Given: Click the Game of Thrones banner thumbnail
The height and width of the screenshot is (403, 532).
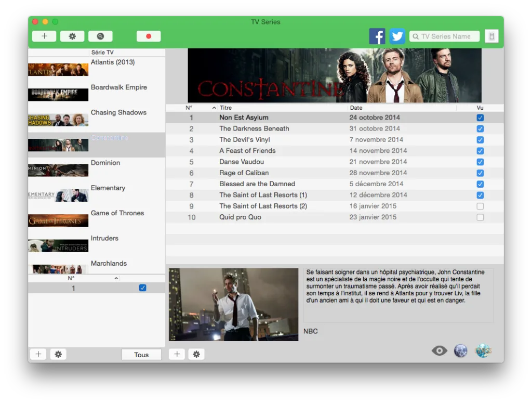Looking at the screenshot, I should tap(58, 220).
